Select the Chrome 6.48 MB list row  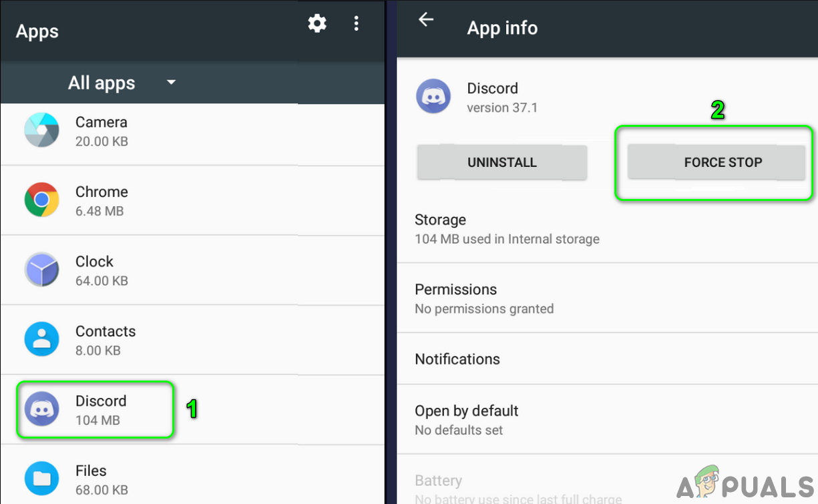pos(192,200)
